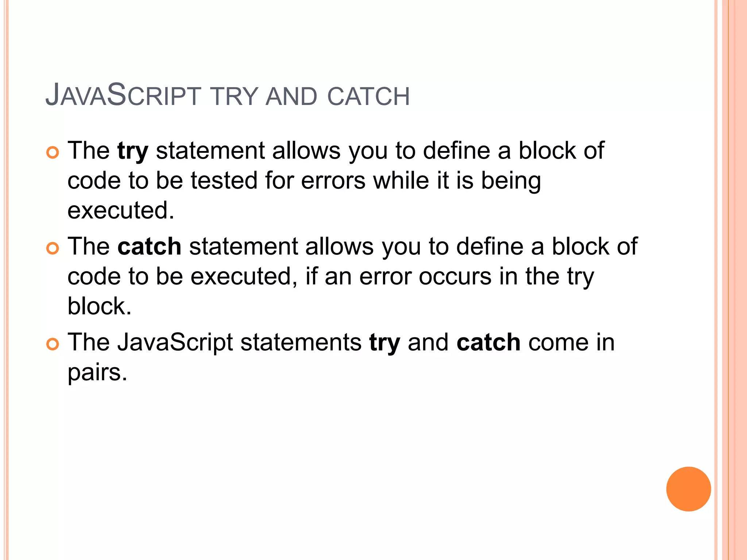Click 'come in' in the third bullet
Viewport: 747px width, 560px height.
click(x=571, y=343)
